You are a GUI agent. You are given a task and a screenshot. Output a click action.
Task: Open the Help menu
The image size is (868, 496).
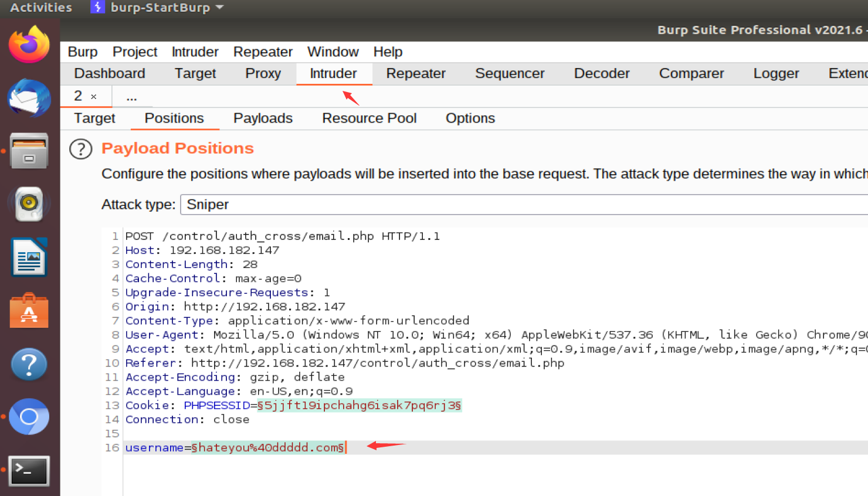coord(388,52)
